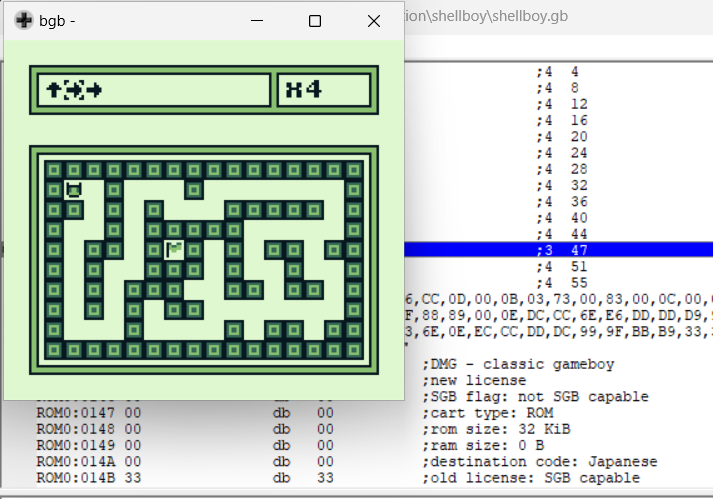Click the last right arrow in command bar
The width and height of the screenshot is (713, 499).
(94, 90)
